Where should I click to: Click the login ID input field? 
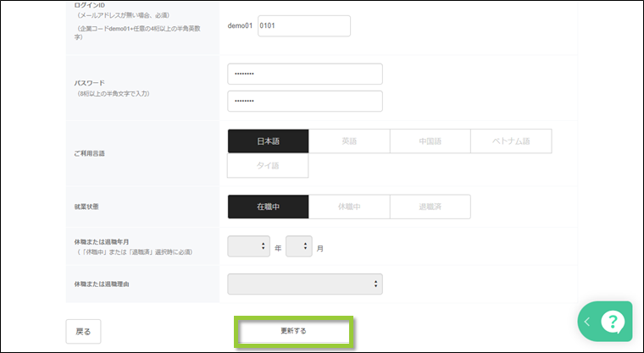pos(303,26)
